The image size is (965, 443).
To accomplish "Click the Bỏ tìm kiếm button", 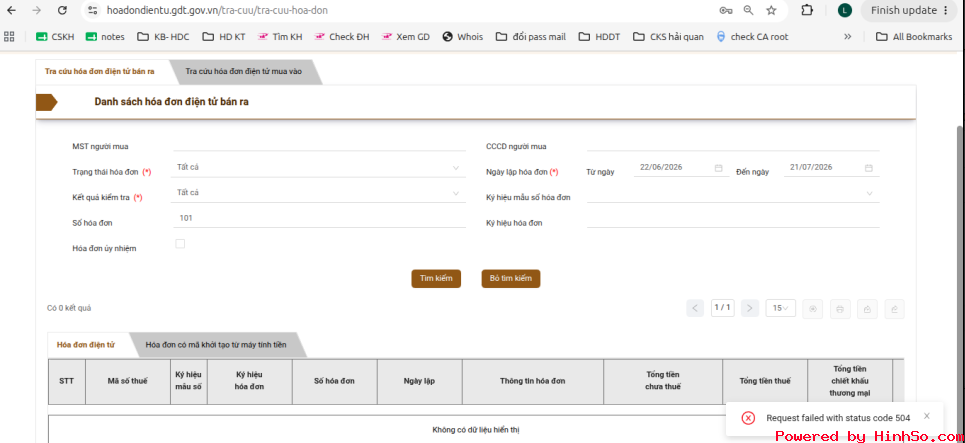I will click(511, 279).
